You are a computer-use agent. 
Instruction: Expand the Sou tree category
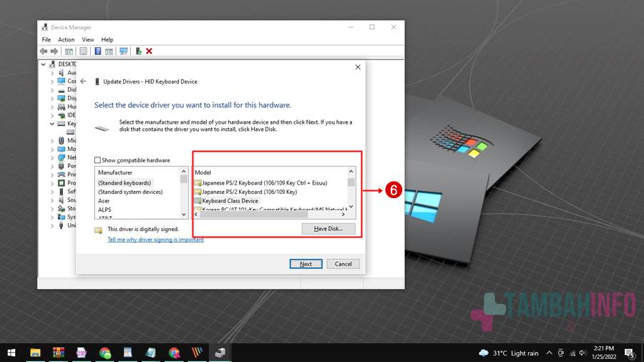(52, 200)
